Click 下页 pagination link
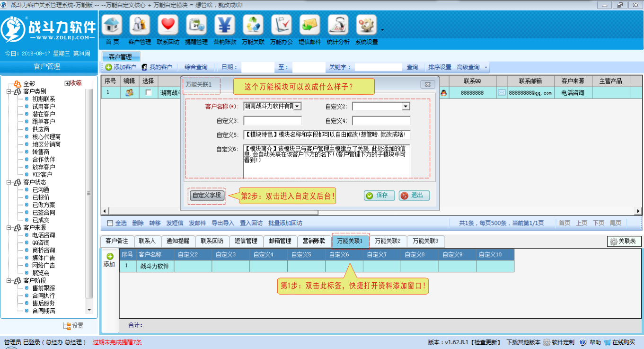This screenshot has height=349, width=644. pyautogui.click(x=599, y=223)
